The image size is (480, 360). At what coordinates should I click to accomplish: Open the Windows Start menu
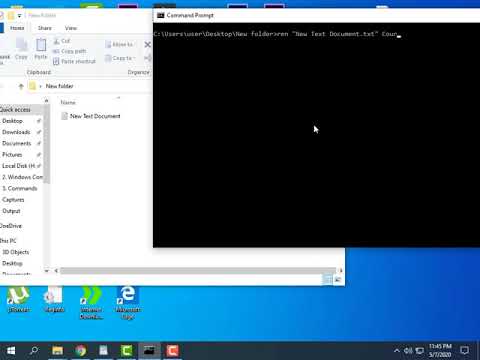point(11,351)
